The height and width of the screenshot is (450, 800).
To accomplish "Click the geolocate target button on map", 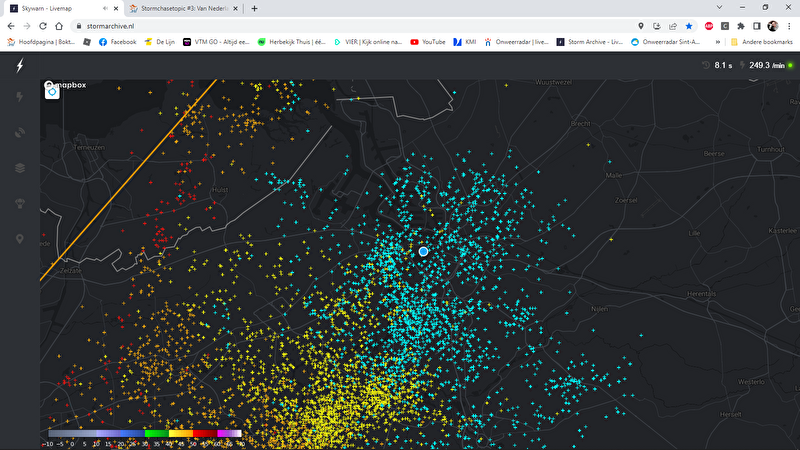I will (52, 92).
